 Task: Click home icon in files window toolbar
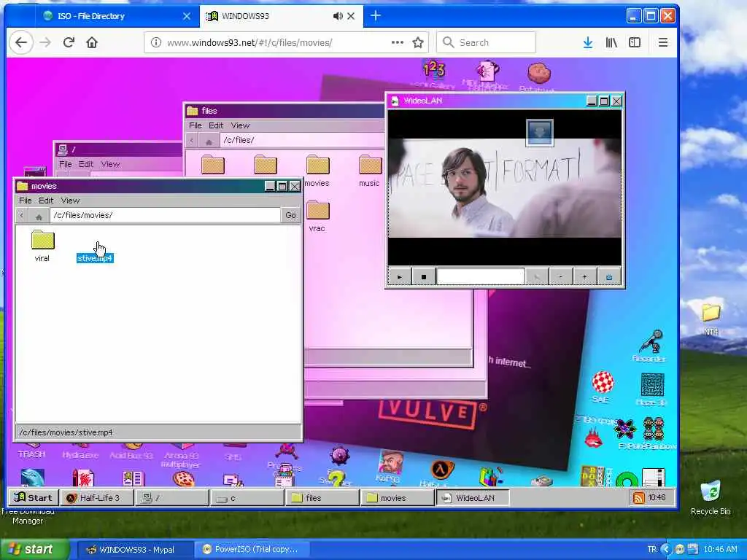pyautogui.click(x=209, y=141)
